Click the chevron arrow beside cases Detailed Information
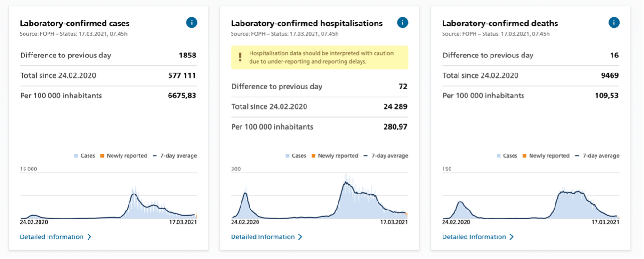 point(89,237)
